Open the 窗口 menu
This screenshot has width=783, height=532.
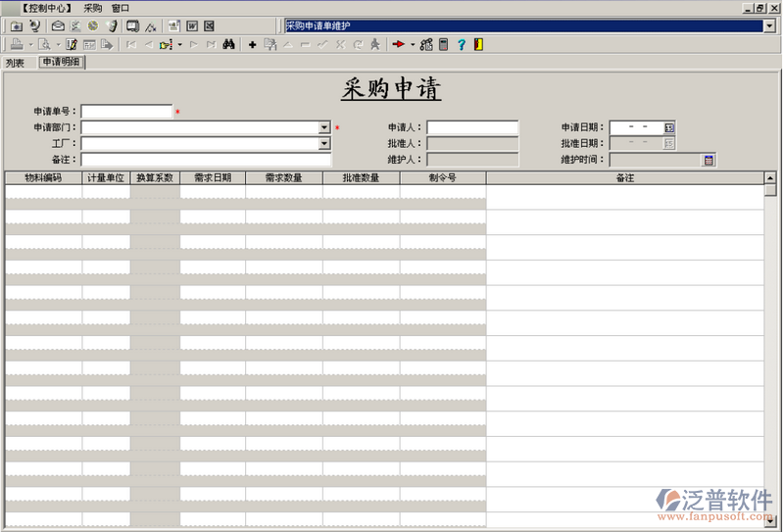click(x=120, y=8)
